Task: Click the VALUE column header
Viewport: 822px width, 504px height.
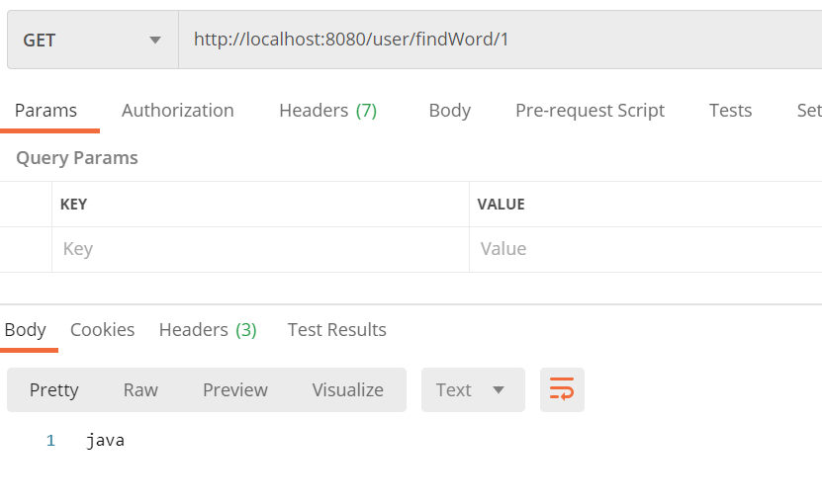Action: click(x=501, y=205)
